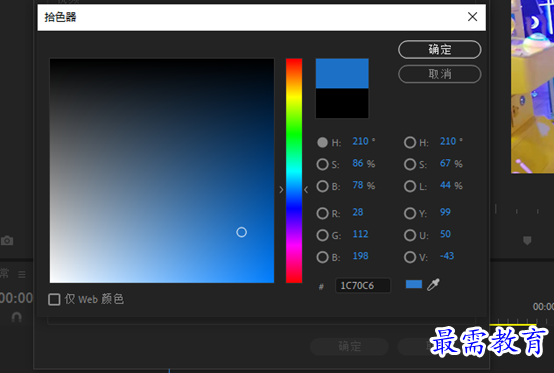Open the panel menu hamburger icon

click(x=22, y=274)
